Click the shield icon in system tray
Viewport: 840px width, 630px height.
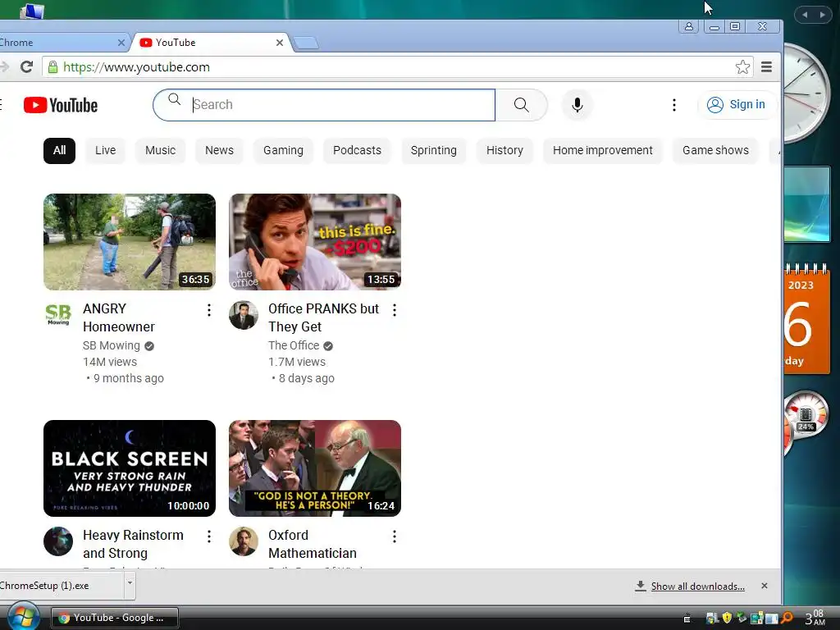(x=727, y=618)
